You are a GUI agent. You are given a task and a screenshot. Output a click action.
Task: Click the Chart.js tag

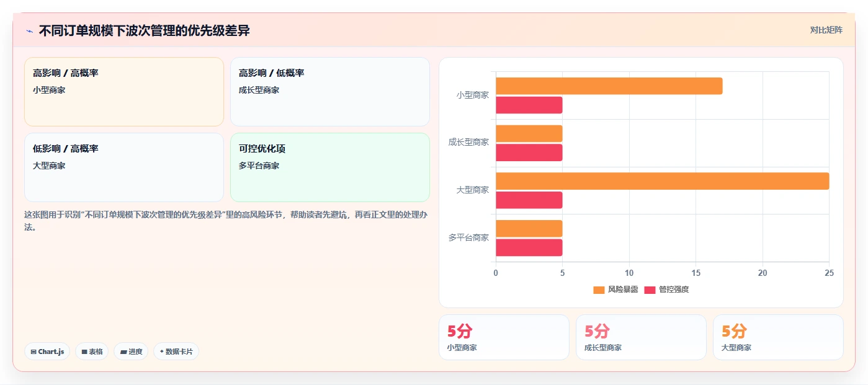tap(47, 352)
